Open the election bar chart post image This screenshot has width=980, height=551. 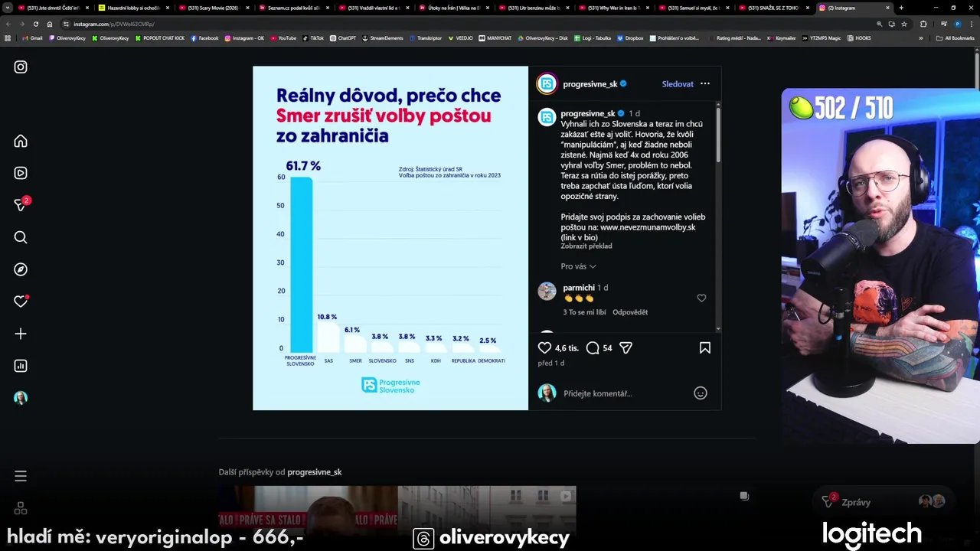(390, 238)
